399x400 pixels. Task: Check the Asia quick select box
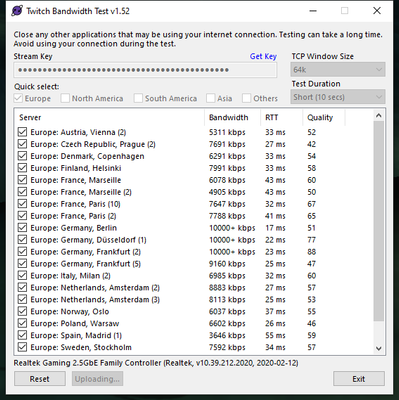(x=211, y=98)
